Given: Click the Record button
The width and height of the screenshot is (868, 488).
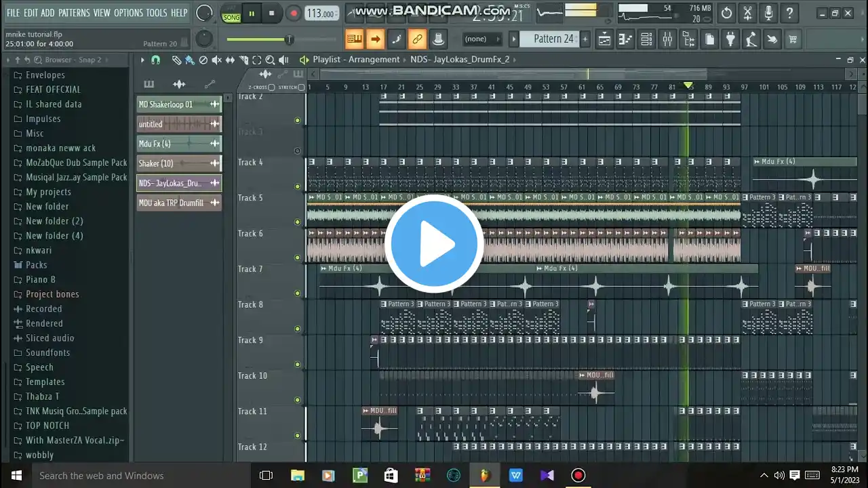Looking at the screenshot, I should click(x=294, y=13).
